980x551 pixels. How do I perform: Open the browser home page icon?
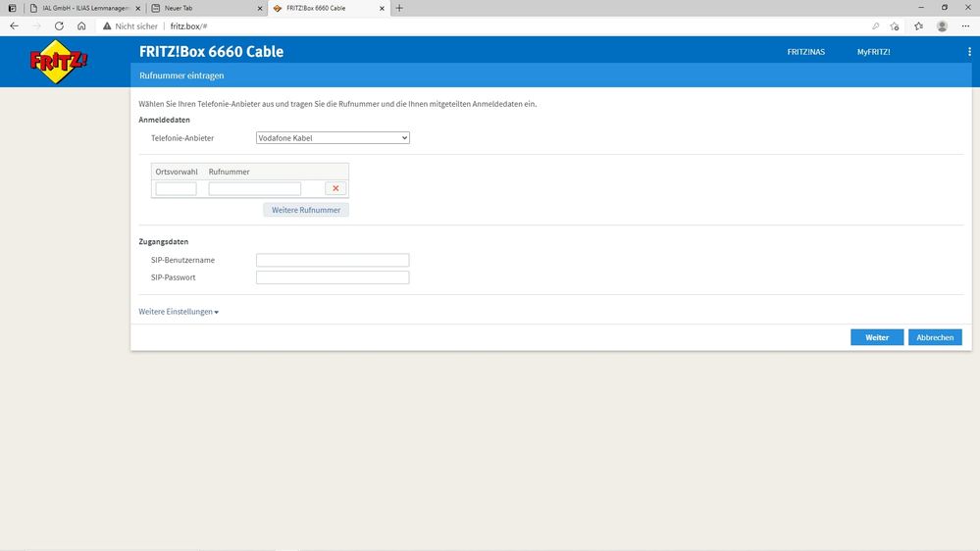pyautogui.click(x=81, y=26)
